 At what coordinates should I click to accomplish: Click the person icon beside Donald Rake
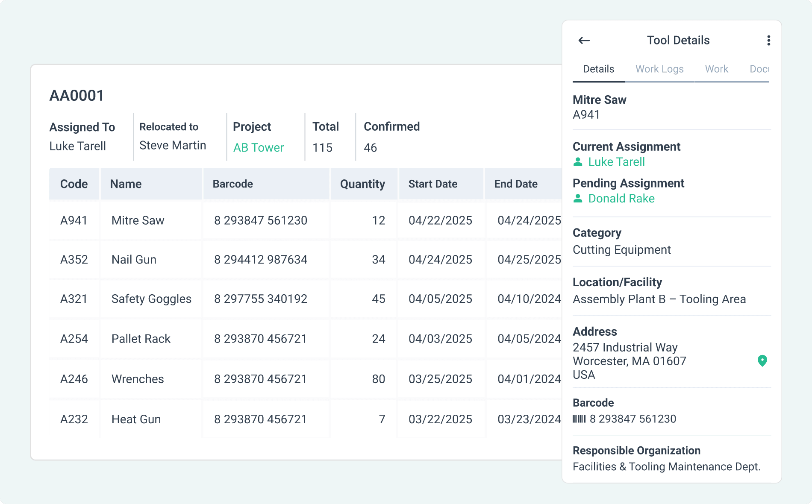pyautogui.click(x=579, y=198)
